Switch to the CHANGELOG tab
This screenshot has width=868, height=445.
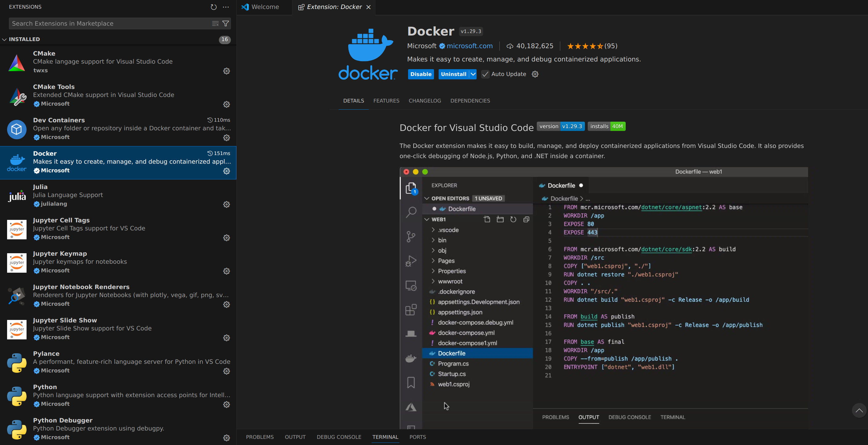click(x=424, y=101)
